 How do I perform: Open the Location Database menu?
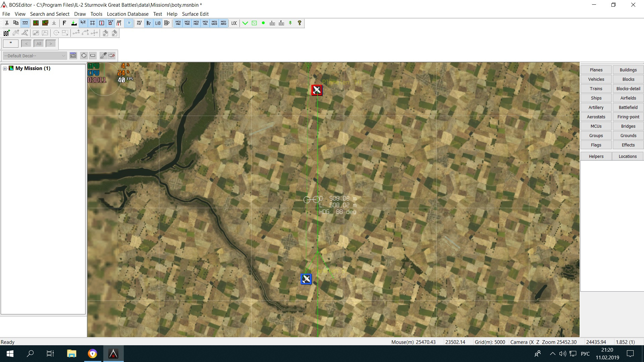coord(127,14)
